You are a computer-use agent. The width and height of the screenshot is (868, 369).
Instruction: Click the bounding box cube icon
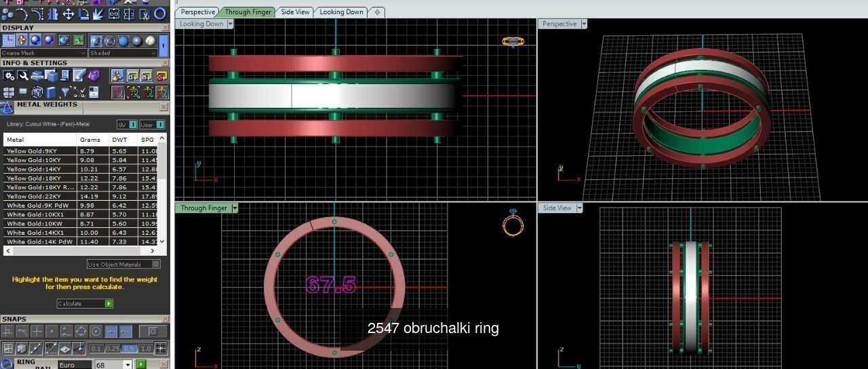(37, 92)
